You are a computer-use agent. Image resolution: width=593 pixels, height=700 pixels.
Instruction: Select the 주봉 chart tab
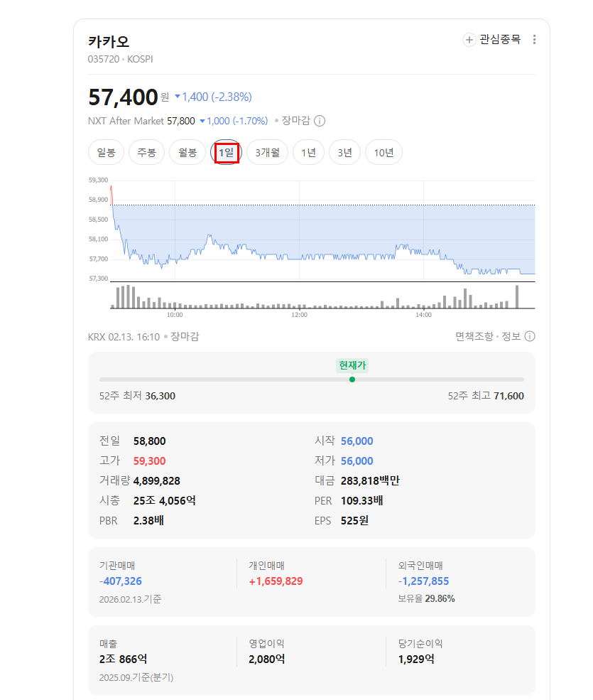[x=146, y=153]
